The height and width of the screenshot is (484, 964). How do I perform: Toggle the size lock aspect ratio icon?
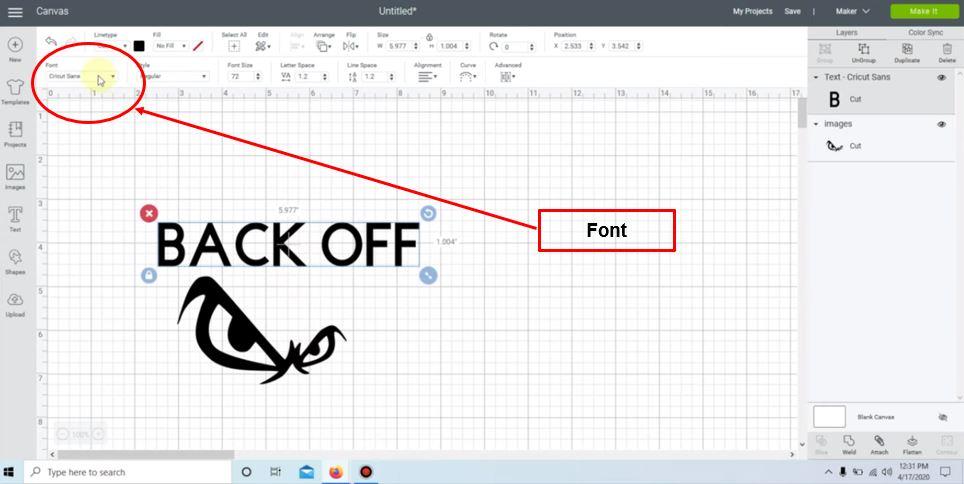429,37
